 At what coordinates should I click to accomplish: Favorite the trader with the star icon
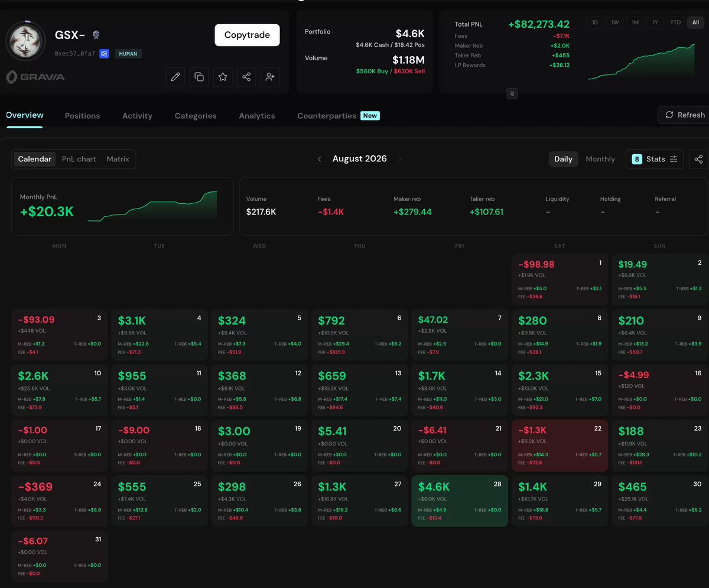pyautogui.click(x=223, y=77)
